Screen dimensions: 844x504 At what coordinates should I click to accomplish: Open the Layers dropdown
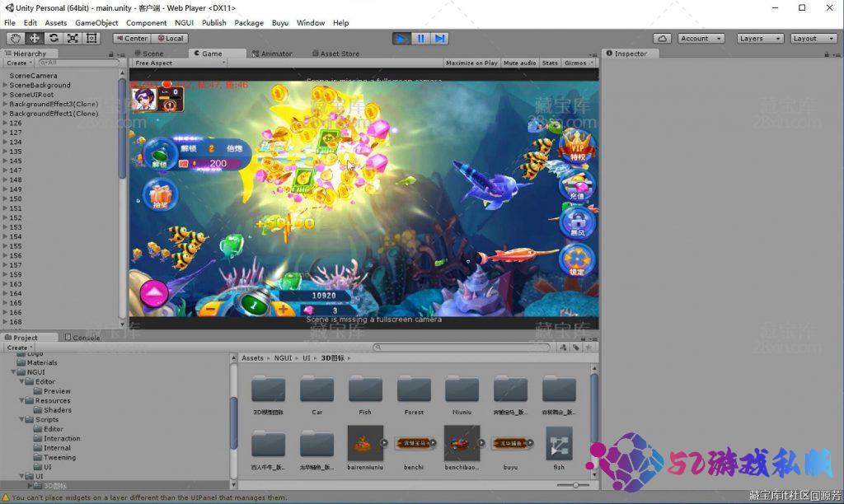758,37
